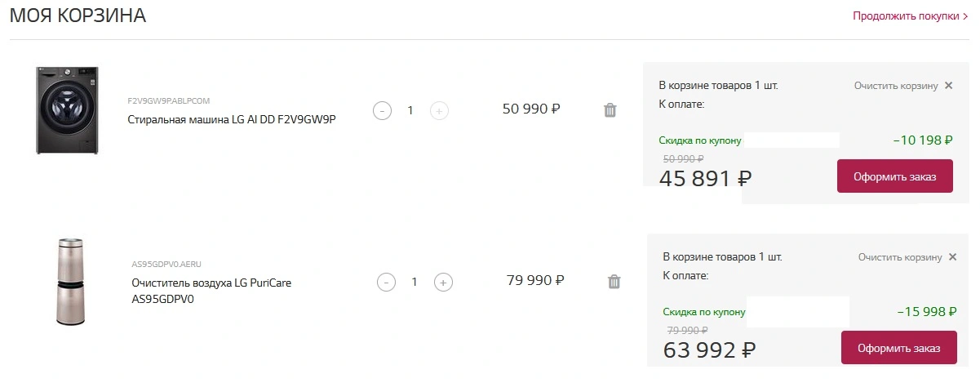The width and height of the screenshot is (980, 383).
Task: Click the quantity value of the washing machine
Action: tap(410, 110)
